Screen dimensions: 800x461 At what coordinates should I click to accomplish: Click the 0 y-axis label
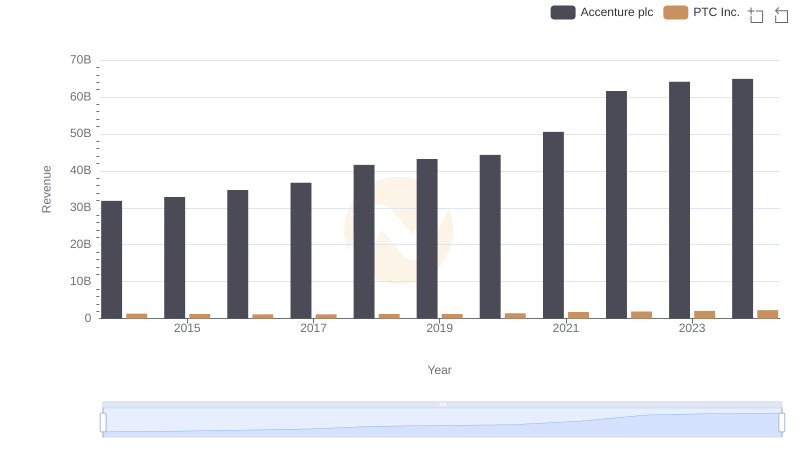(88, 318)
